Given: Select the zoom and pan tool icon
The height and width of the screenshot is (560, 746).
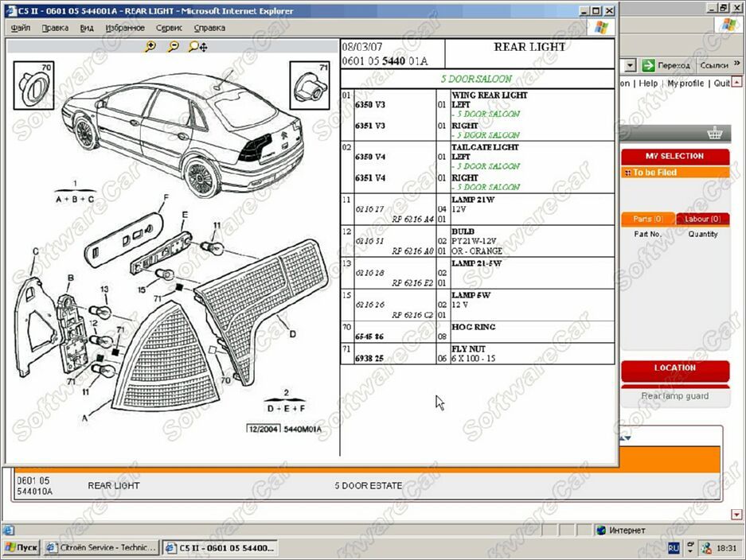Looking at the screenshot, I should (x=198, y=47).
